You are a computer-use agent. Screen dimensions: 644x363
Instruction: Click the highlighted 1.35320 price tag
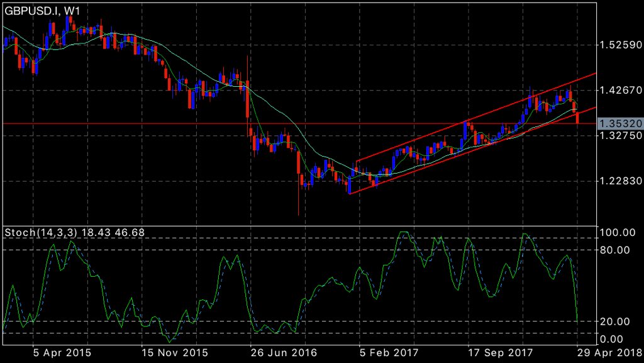click(619, 124)
